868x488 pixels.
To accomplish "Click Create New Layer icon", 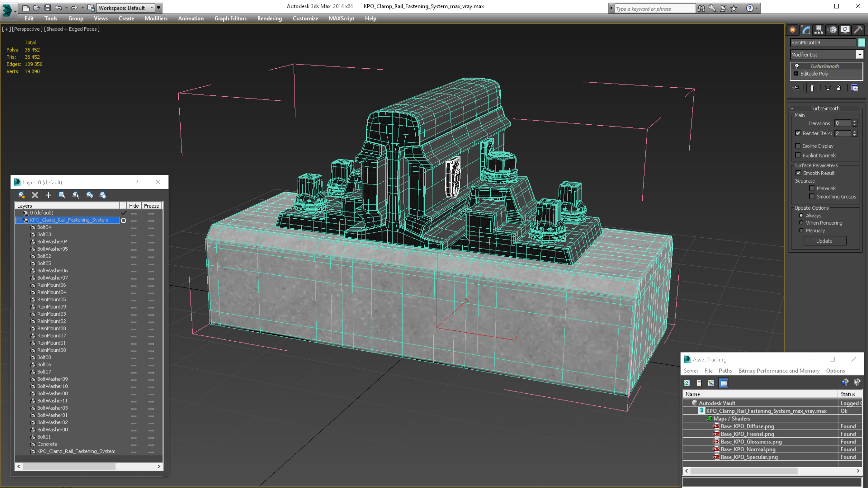I will tap(21, 195).
